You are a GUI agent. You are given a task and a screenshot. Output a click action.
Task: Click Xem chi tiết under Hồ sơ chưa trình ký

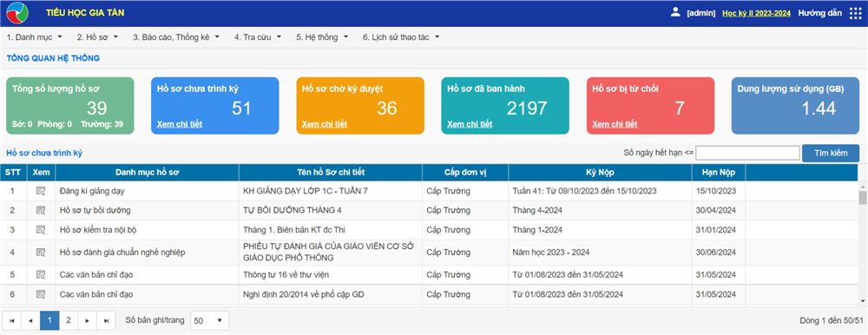coord(180,124)
